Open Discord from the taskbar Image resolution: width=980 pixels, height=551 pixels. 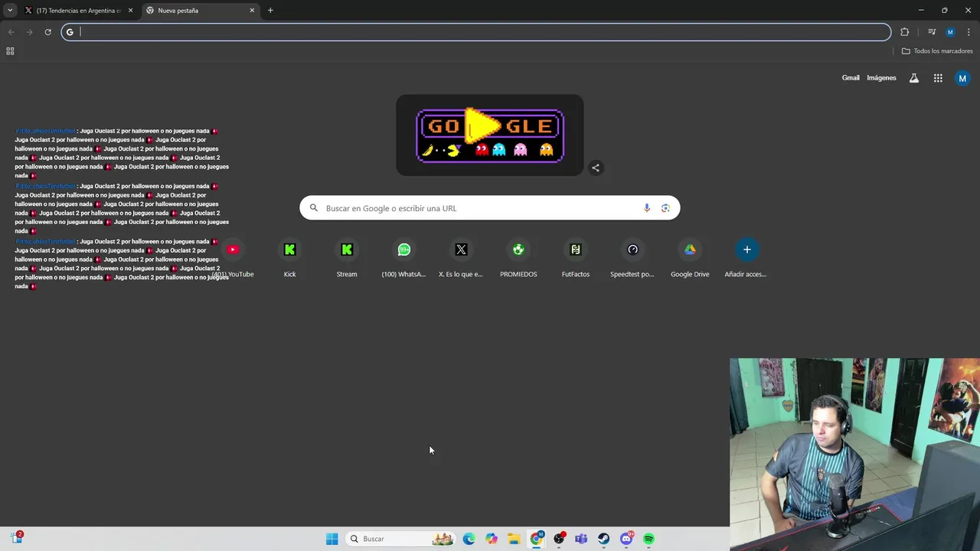click(x=626, y=539)
